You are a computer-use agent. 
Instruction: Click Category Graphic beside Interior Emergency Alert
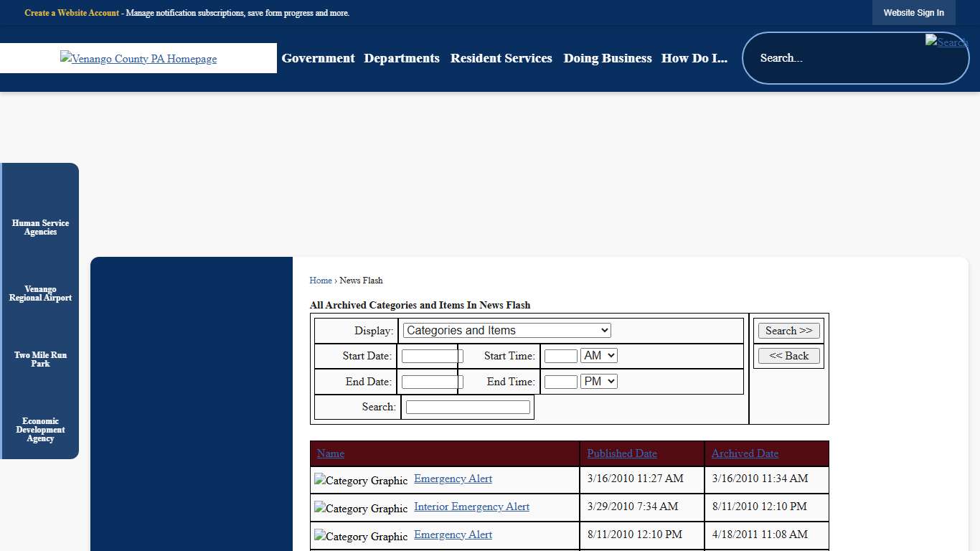click(x=361, y=509)
